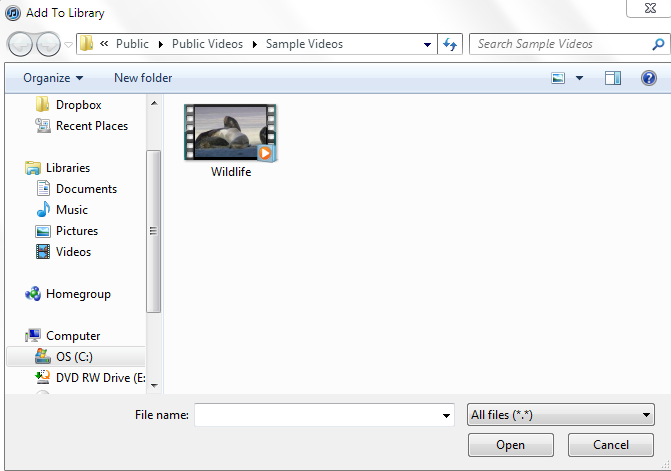Click New folder in the toolbar

pos(143,78)
